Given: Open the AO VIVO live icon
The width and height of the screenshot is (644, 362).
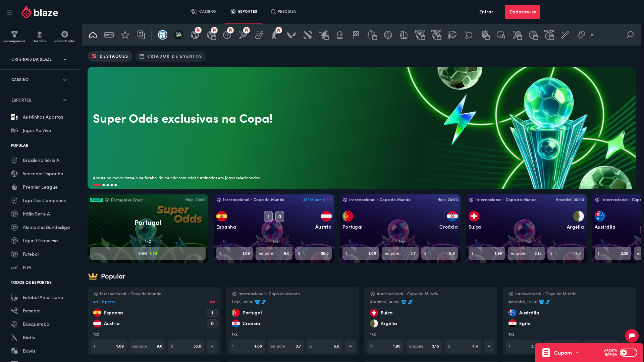Looking at the screenshot, I should [109, 35].
